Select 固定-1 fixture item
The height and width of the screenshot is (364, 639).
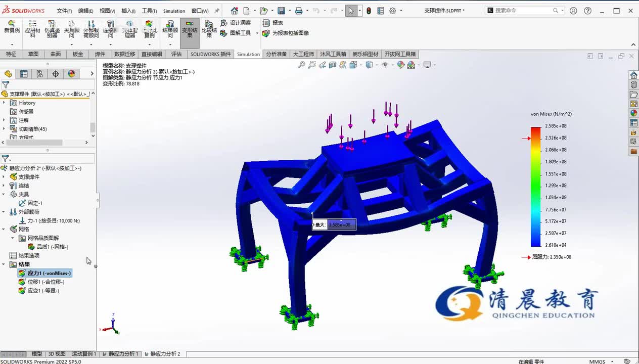[x=30, y=203]
